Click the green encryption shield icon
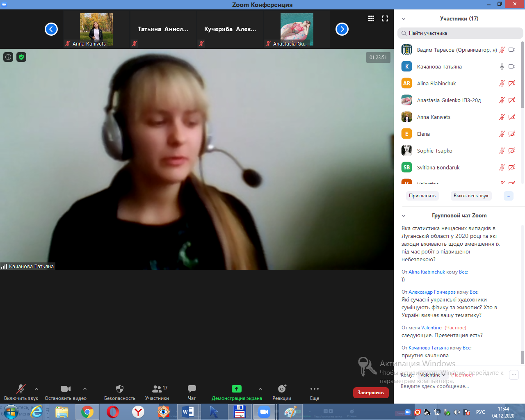The image size is (525, 420). [21, 57]
